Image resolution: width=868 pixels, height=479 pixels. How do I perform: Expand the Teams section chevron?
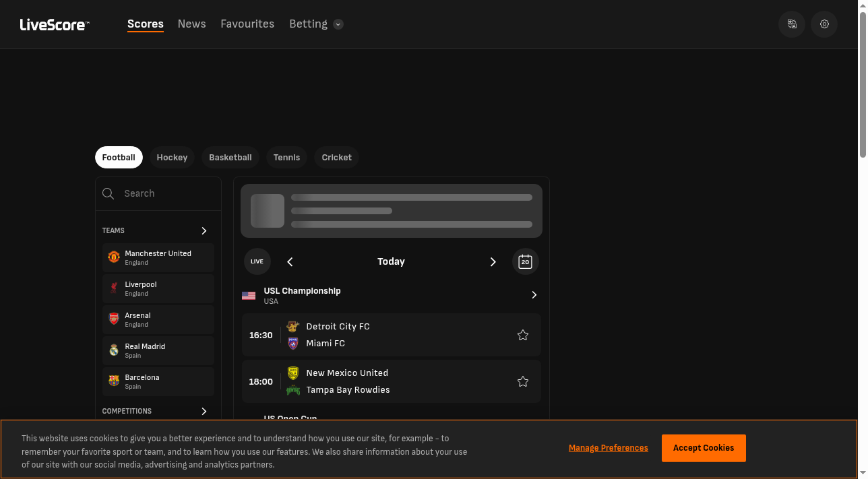click(x=204, y=231)
